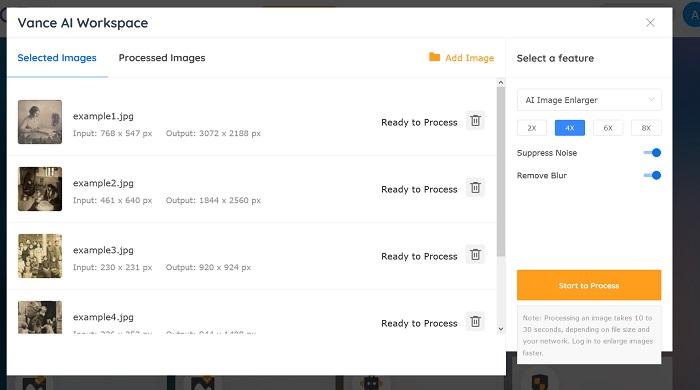This screenshot has width=700, height=390.
Task: Close the Vance AI Workspace dialog
Action: 650,23
